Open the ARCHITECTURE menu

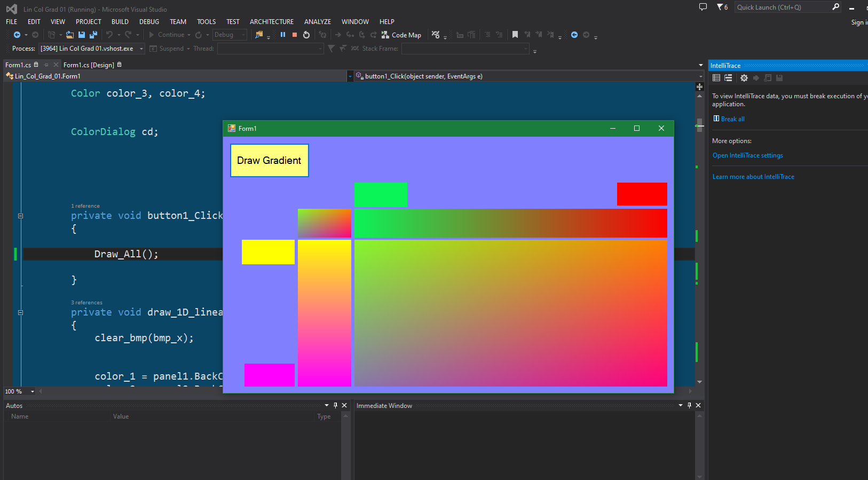click(272, 22)
